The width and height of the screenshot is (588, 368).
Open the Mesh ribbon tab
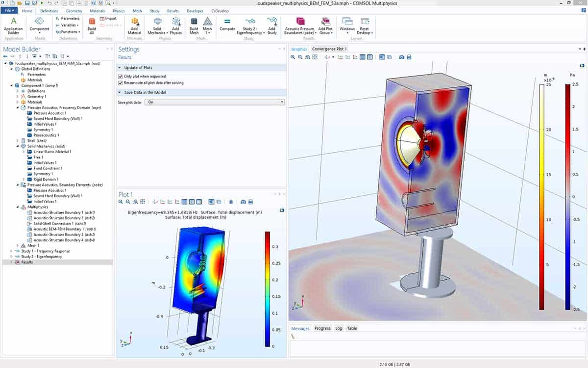pyautogui.click(x=137, y=11)
